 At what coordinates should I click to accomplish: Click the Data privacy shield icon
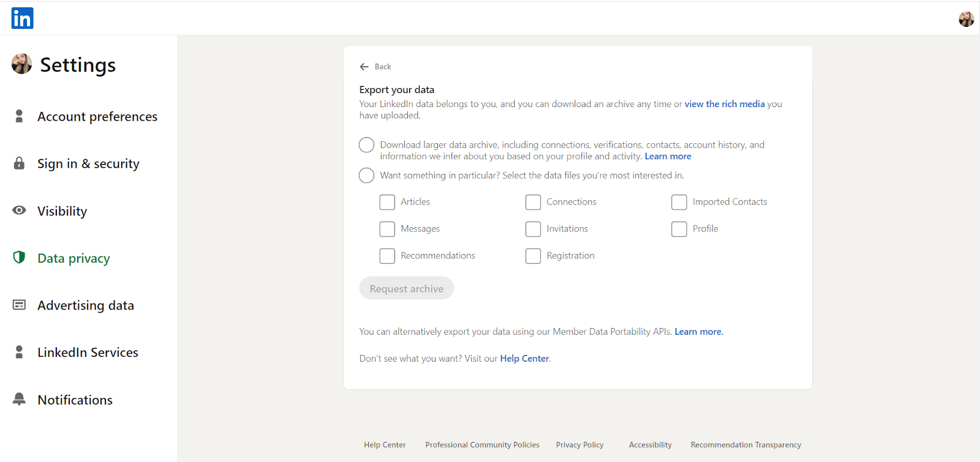point(19,258)
